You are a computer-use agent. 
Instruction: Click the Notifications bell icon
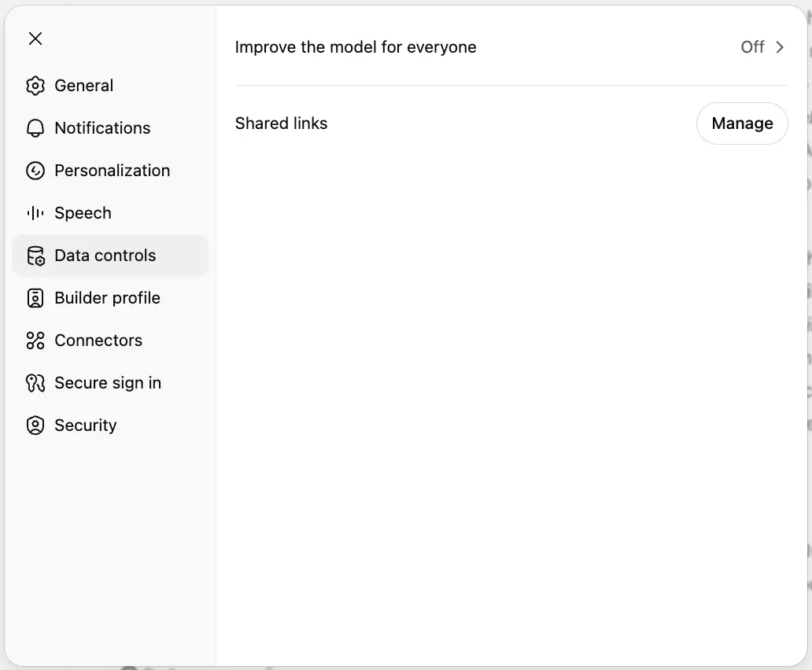(x=35, y=128)
